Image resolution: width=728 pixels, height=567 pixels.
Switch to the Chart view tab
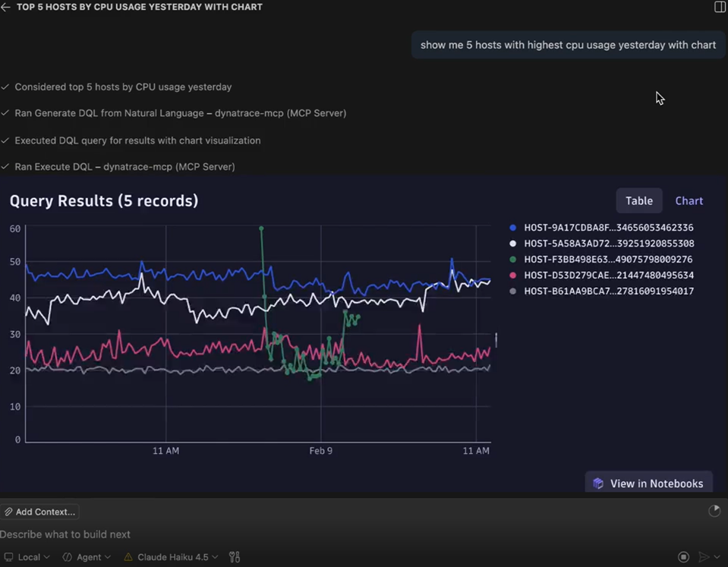pyautogui.click(x=689, y=201)
